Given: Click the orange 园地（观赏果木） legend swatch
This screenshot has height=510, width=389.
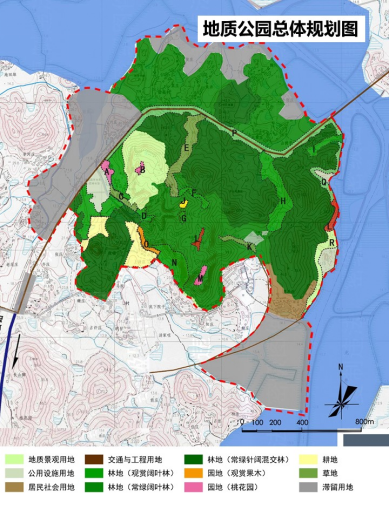Looking at the screenshot, I should [x=193, y=473].
